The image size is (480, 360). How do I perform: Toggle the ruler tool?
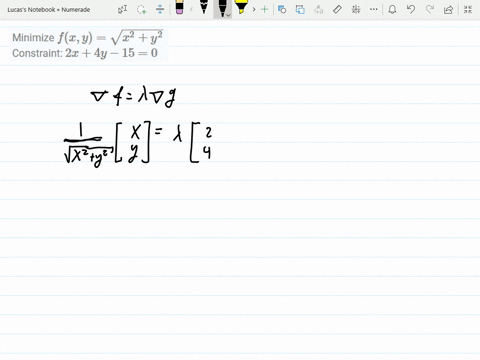tap(337, 9)
